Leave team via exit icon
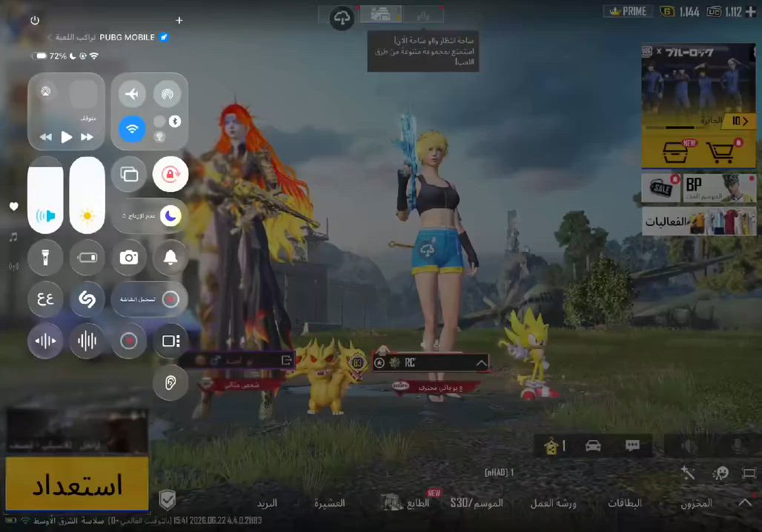The height and width of the screenshot is (532, 762). pyautogui.click(x=286, y=361)
